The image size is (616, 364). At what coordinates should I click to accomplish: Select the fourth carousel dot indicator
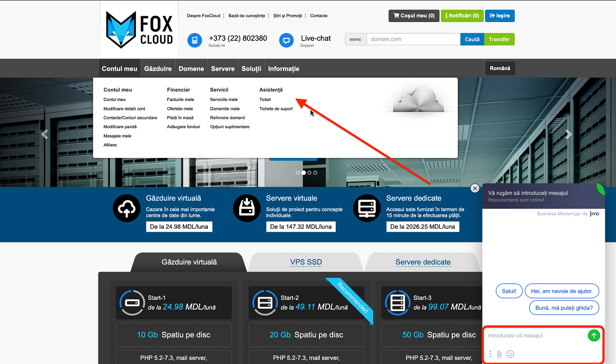(x=315, y=173)
